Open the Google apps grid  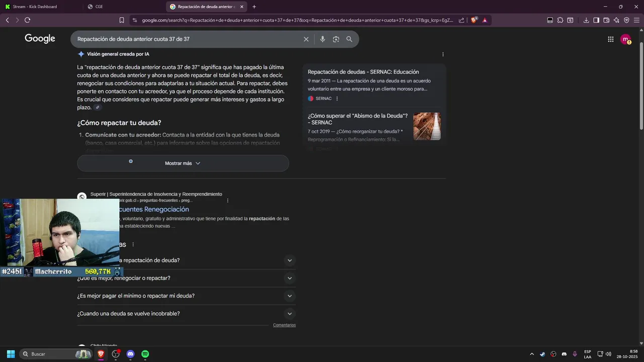(610, 39)
